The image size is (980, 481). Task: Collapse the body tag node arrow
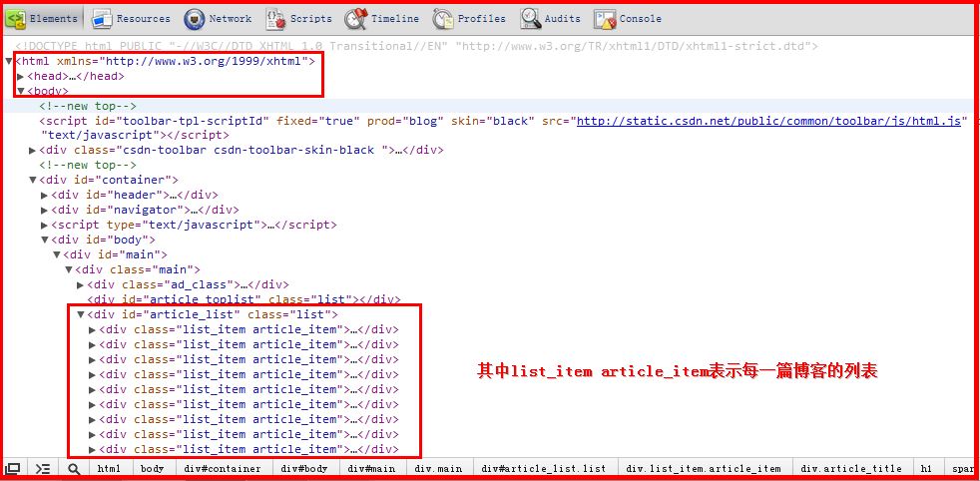click(21, 91)
